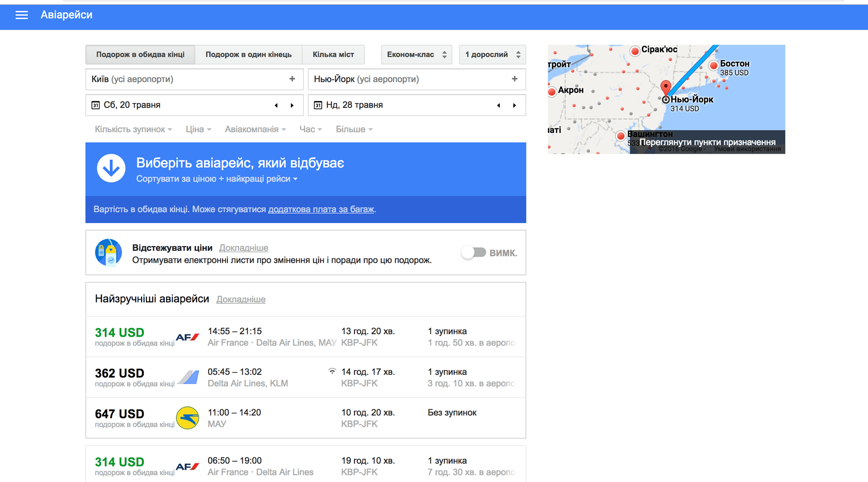Open the Економ-клас cabin class dropdown
The width and height of the screenshot is (868, 482).
coord(416,55)
